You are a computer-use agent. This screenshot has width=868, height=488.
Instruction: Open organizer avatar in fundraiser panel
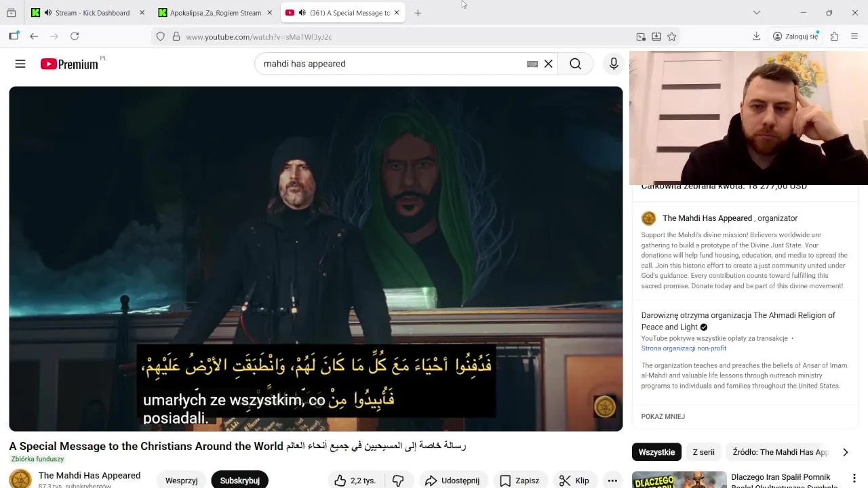(x=649, y=218)
